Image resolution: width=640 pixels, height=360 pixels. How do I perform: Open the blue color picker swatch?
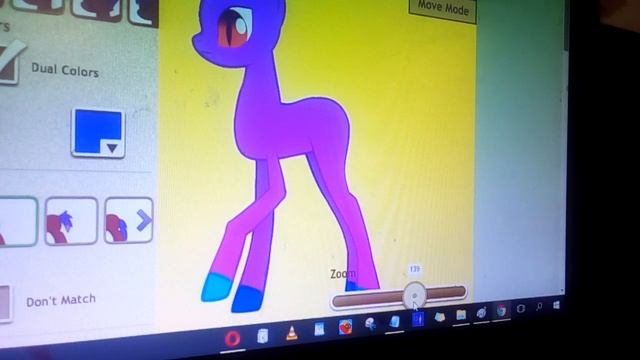click(x=98, y=133)
